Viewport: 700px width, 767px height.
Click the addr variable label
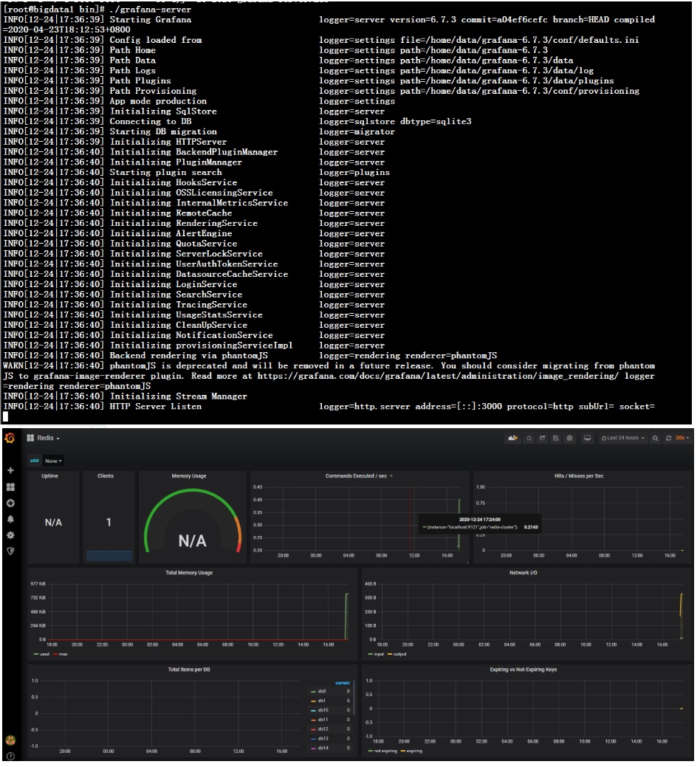pyautogui.click(x=35, y=461)
